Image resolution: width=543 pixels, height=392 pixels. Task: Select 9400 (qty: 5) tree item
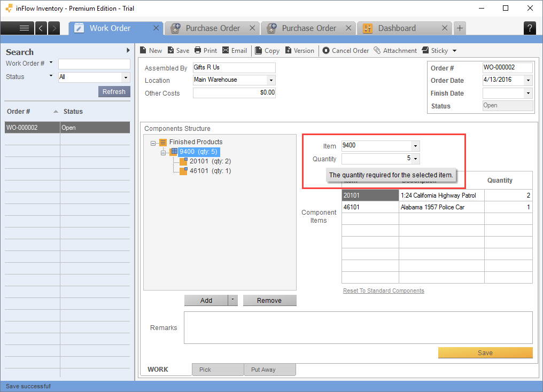198,152
